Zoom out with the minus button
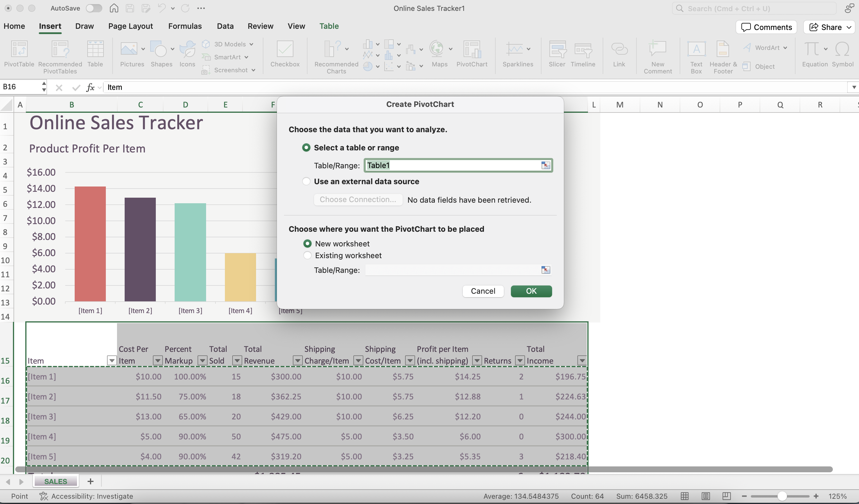 [744, 496]
